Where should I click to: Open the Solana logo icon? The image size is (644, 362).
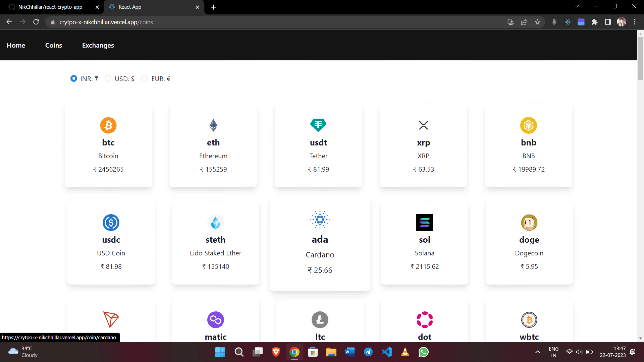tap(425, 223)
